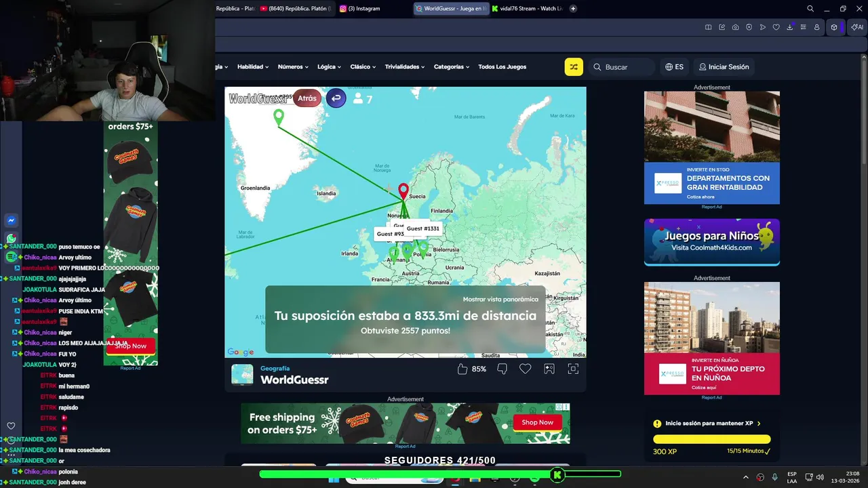
Task: Open WhatsApp icon in left sidebar
Action: [11, 239]
